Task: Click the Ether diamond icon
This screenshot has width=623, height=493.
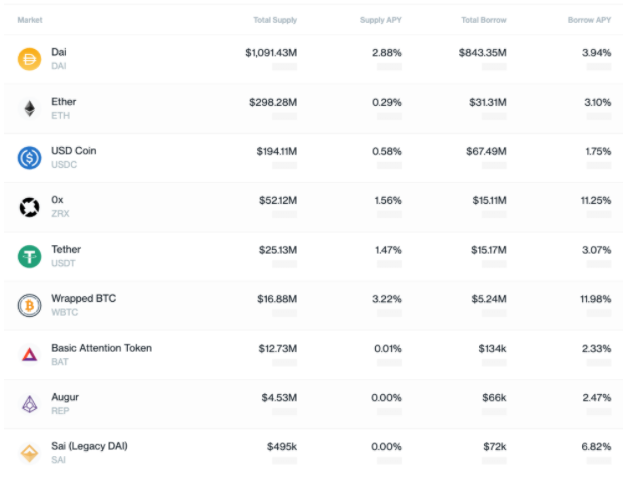Action: tap(29, 108)
